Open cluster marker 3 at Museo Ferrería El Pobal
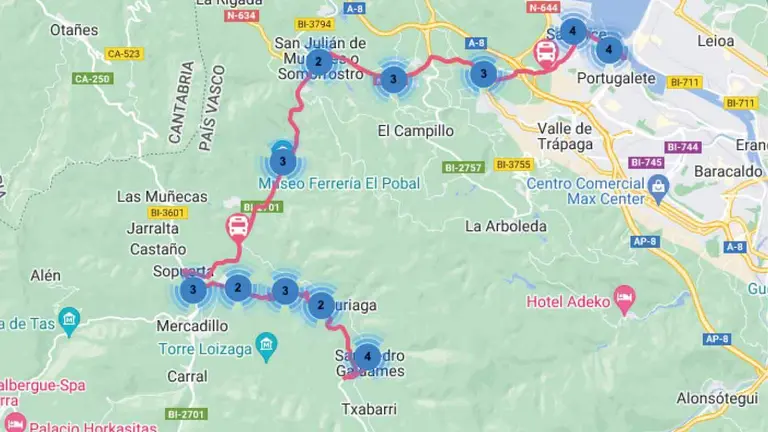This screenshot has height=432, width=768. (283, 162)
